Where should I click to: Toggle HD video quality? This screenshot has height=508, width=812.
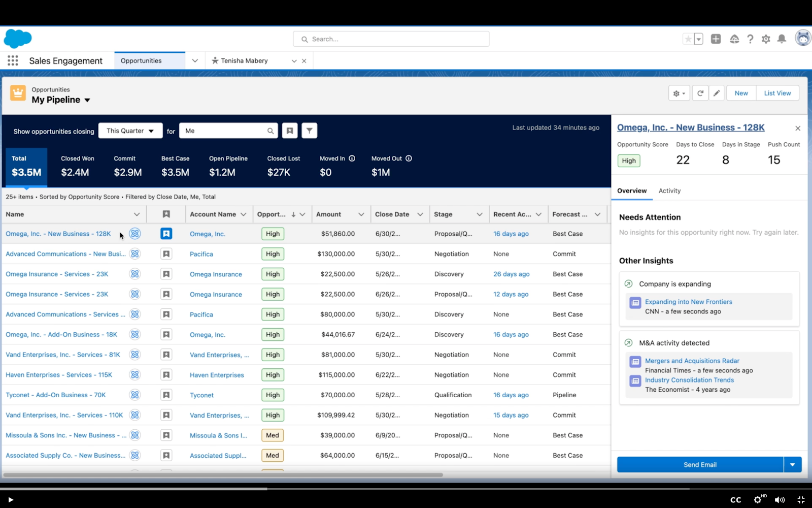coord(758,499)
